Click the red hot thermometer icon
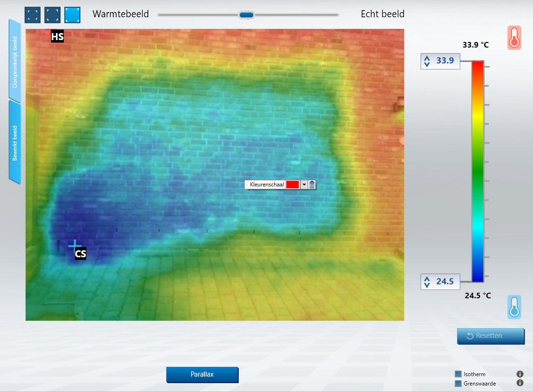 514,38
